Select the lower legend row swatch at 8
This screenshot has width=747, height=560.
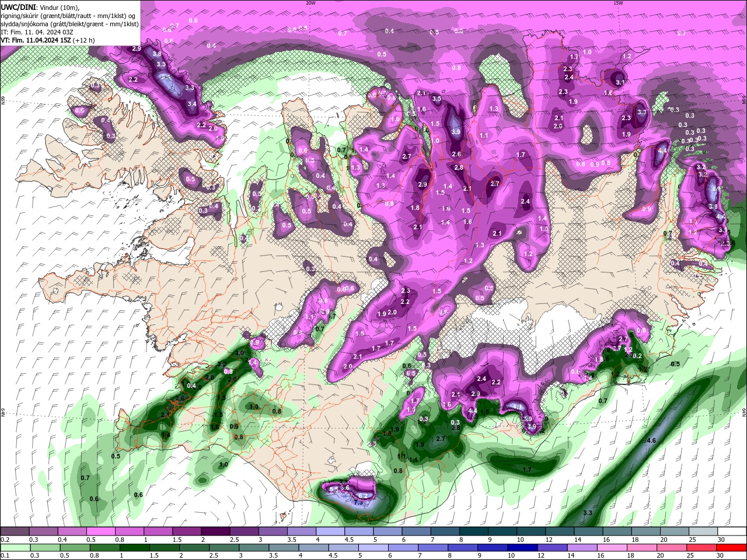coord(463,548)
